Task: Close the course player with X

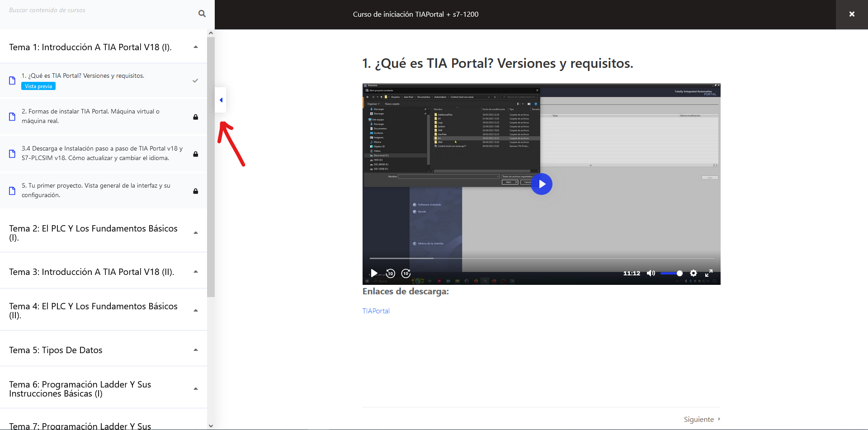Action: [x=852, y=14]
